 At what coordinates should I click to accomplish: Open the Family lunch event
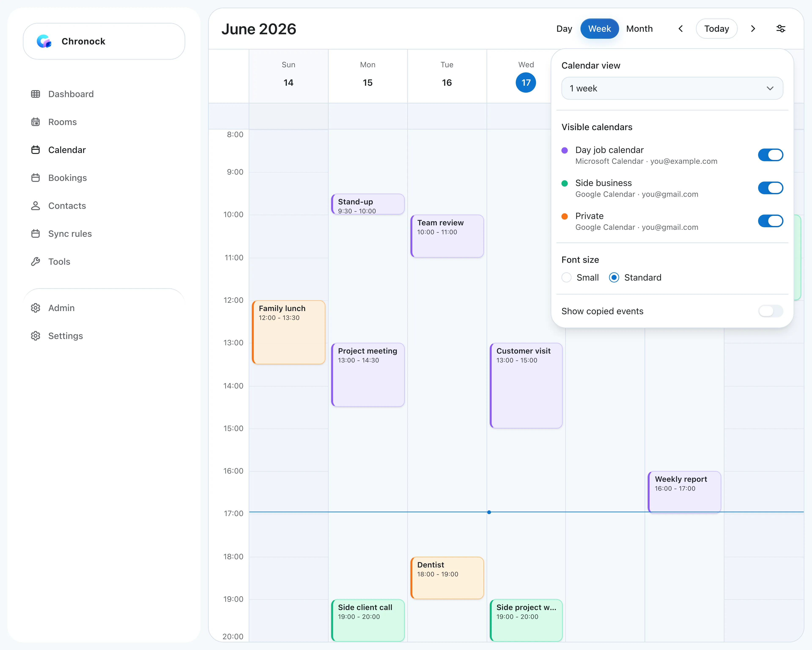[288, 332]
